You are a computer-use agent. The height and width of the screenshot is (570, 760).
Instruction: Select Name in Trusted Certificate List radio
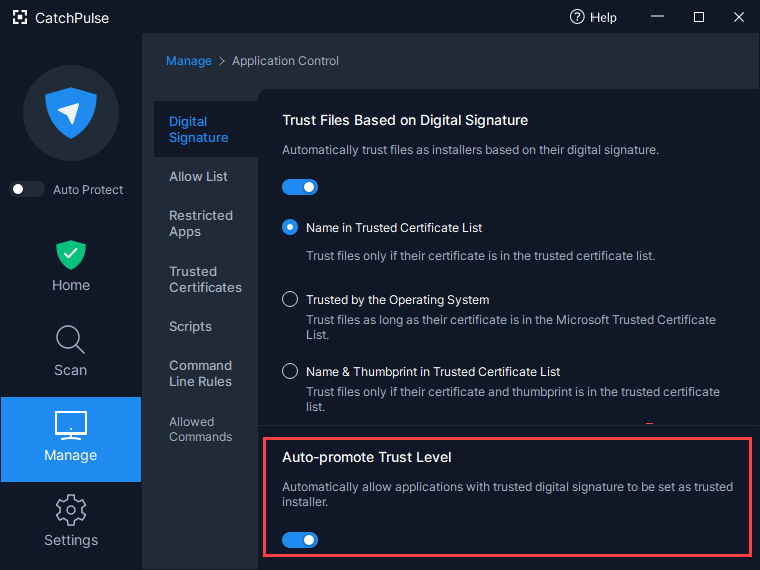coord(290,227)
